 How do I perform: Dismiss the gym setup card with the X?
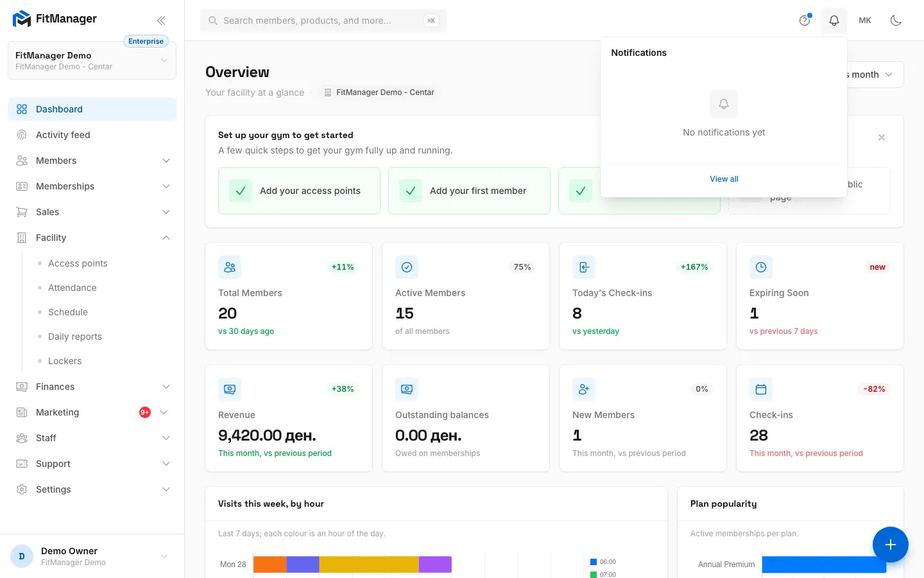pos(882,137)
